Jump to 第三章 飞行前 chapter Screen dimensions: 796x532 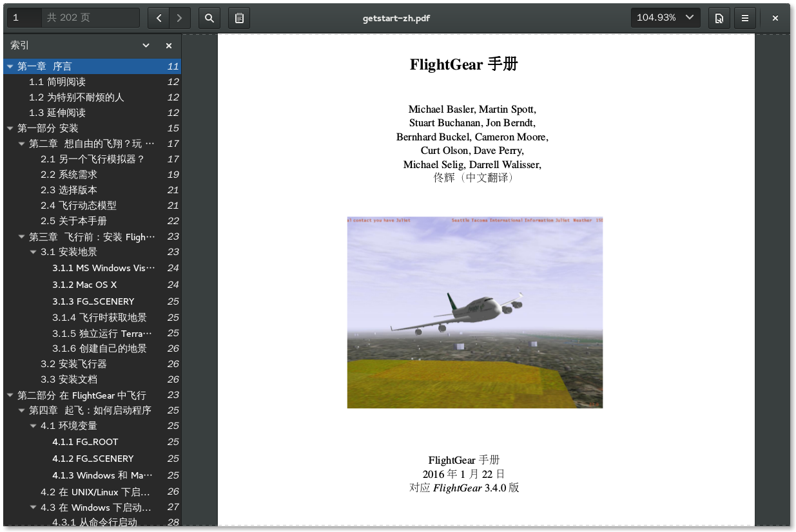point(92,237)
